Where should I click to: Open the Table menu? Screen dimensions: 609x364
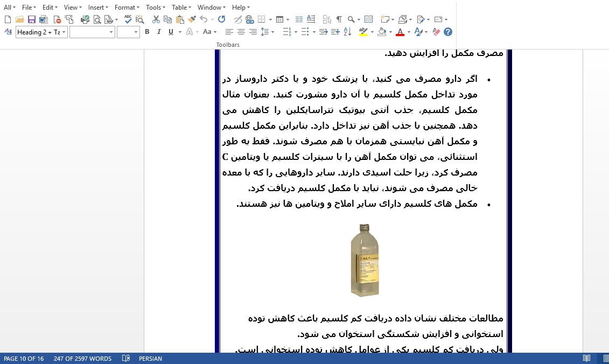181,8
